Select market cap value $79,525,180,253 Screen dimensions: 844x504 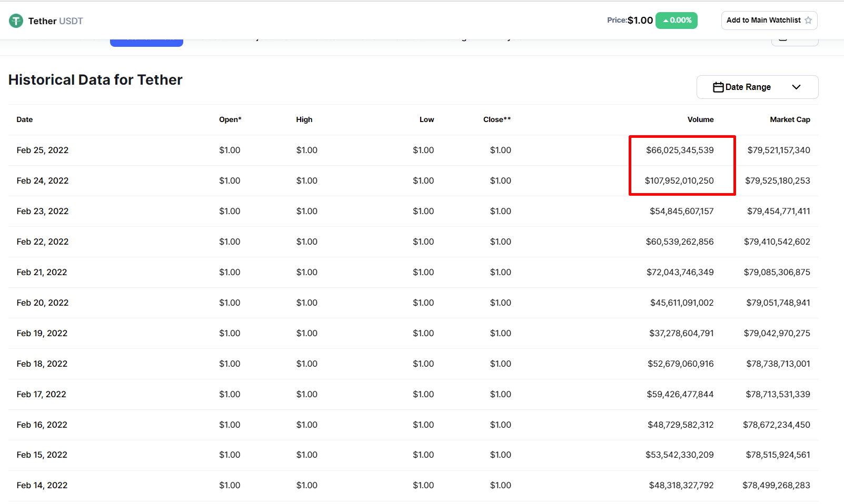778,180
